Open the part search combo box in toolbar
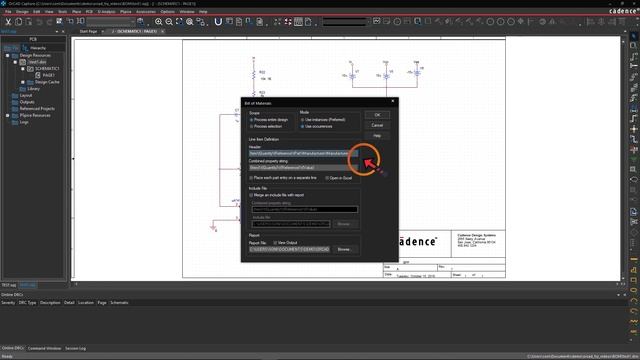The height and width of the screenshot is (360, 640). point(111,22)
